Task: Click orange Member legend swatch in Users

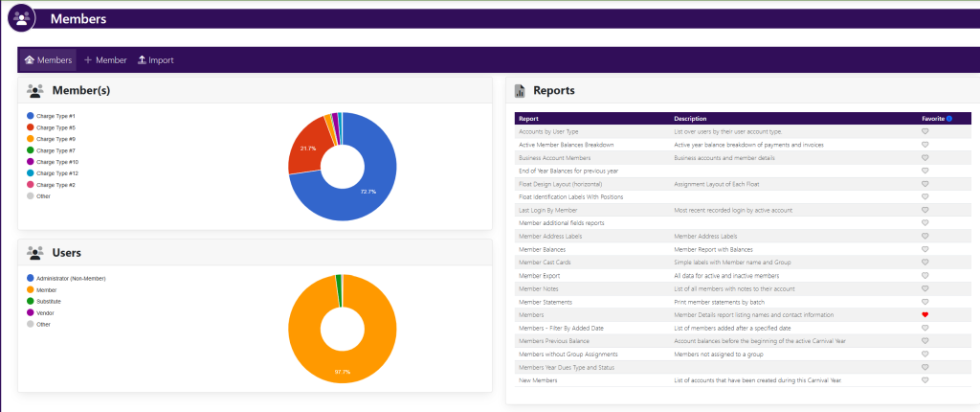Action: [x=31, y=290]
